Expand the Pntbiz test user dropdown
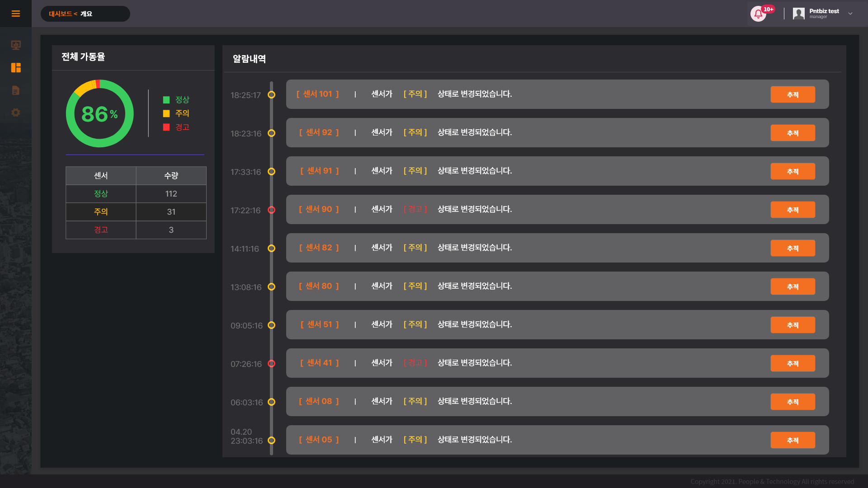This screenshot has height=488, width=868. pyautogui.click(x=850, y=14)
